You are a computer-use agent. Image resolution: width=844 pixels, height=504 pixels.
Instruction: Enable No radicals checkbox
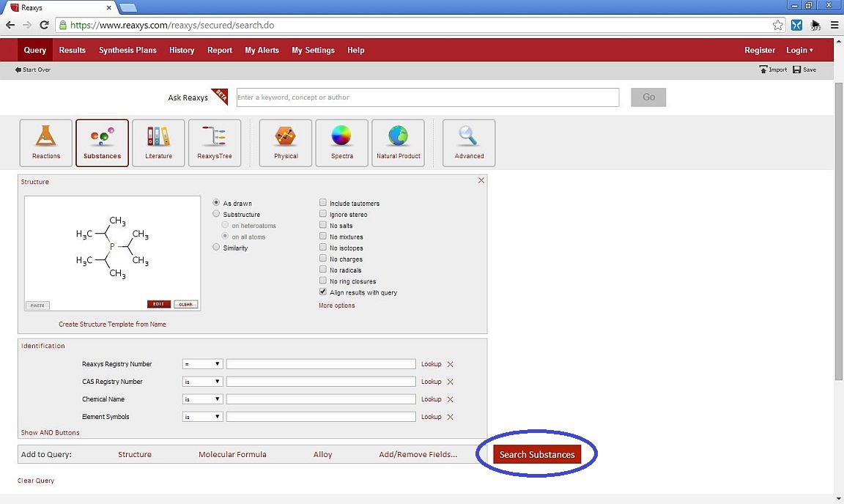(x=323, y=270)
